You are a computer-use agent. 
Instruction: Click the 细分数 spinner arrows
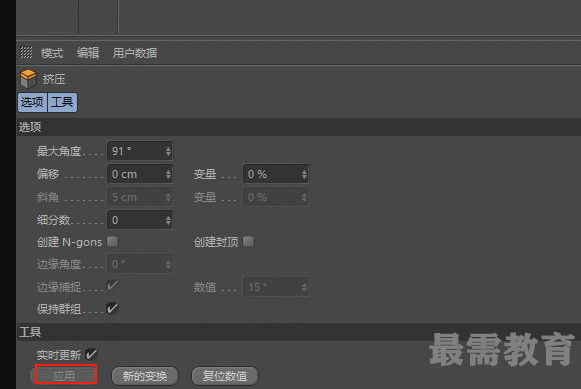(x=168, y=220)
